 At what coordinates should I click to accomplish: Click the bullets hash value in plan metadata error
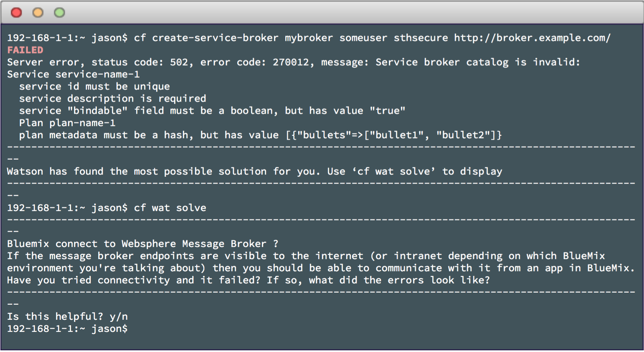(393, 135)
